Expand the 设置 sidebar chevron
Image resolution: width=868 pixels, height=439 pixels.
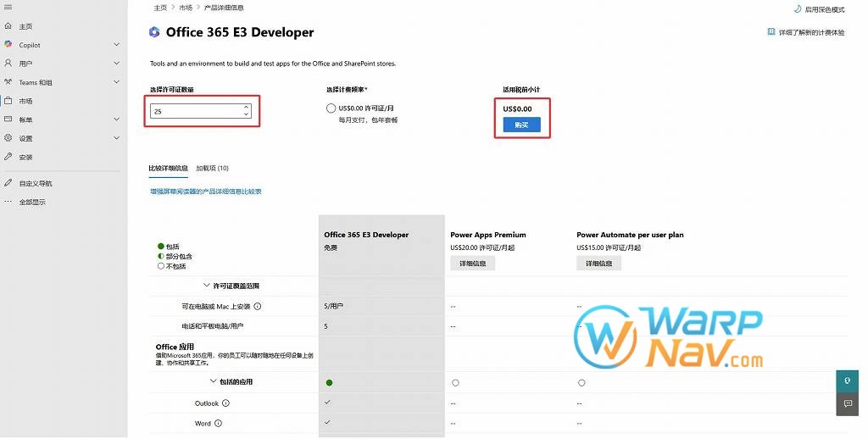pos(116,138)
